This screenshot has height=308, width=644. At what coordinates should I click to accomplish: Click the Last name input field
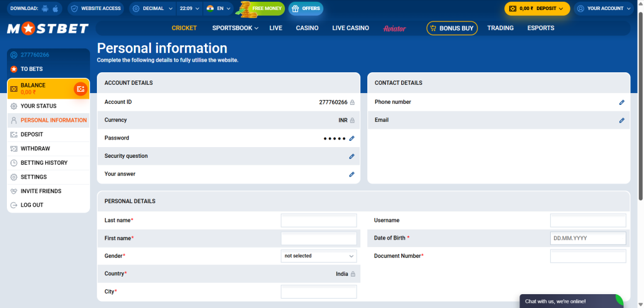tap(319, 221)
